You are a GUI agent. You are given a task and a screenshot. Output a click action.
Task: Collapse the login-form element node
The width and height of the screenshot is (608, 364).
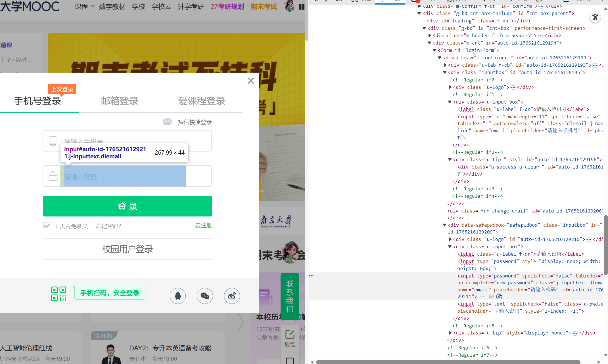pos(434,50)
